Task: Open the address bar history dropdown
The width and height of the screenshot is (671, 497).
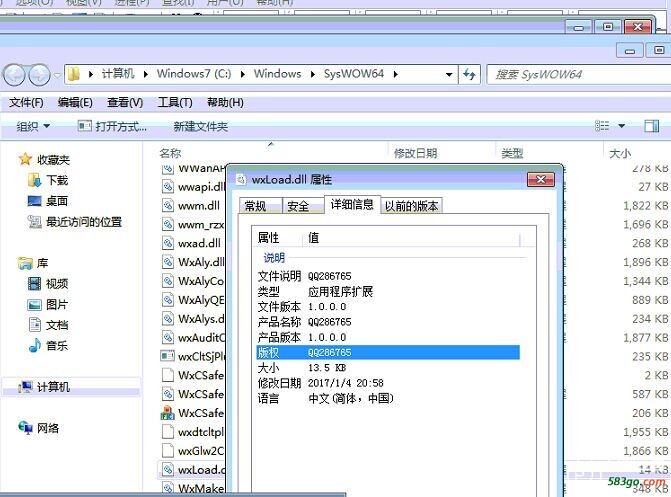Action: click(x=449, y=74)
